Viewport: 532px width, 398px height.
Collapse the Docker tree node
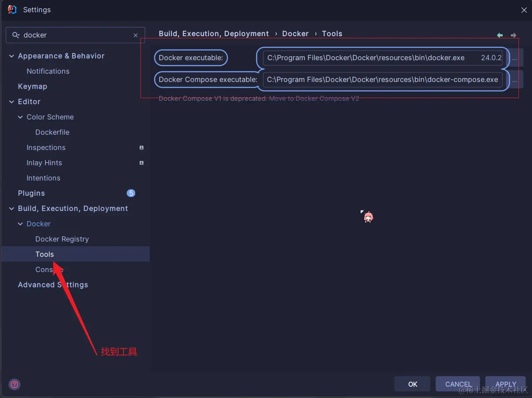(x=20, y=224)
